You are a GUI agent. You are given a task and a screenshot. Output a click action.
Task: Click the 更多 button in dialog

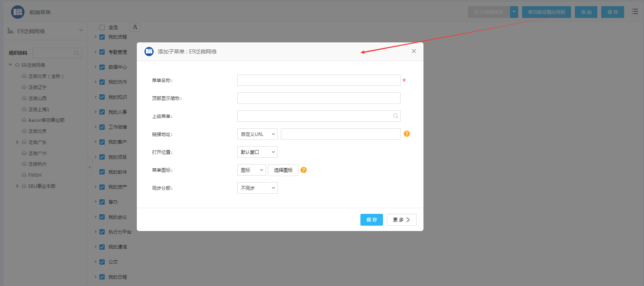click(x=401, y=220)
